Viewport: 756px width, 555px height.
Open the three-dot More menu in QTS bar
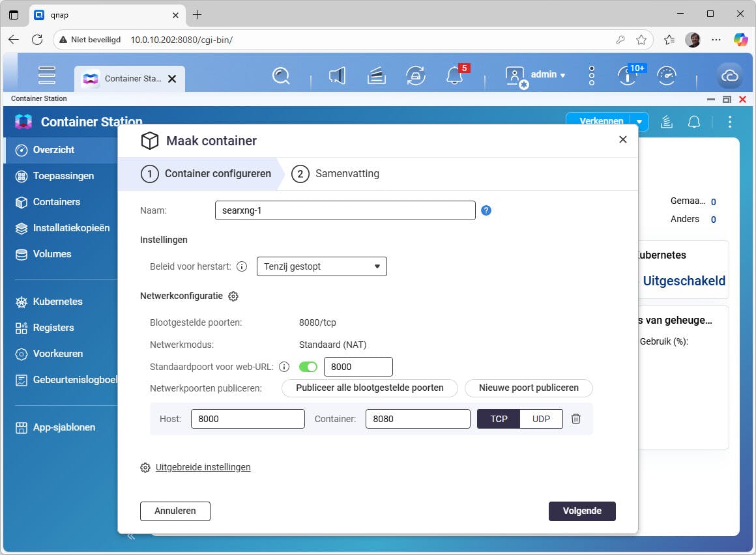tap(592, 76)
